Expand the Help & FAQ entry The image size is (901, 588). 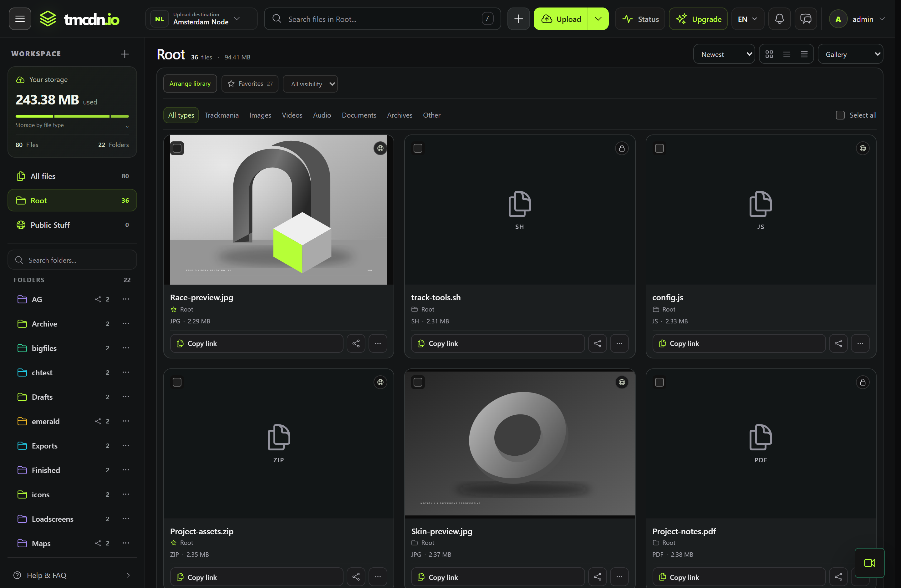point(72,575)
